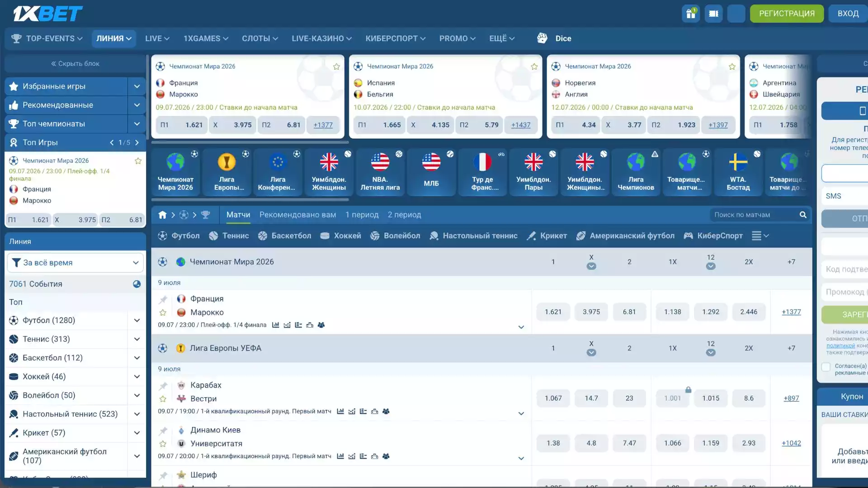868x488 pixels.
Task: Expand the Теннис (313) sport category
Action: tap(137, 339)
